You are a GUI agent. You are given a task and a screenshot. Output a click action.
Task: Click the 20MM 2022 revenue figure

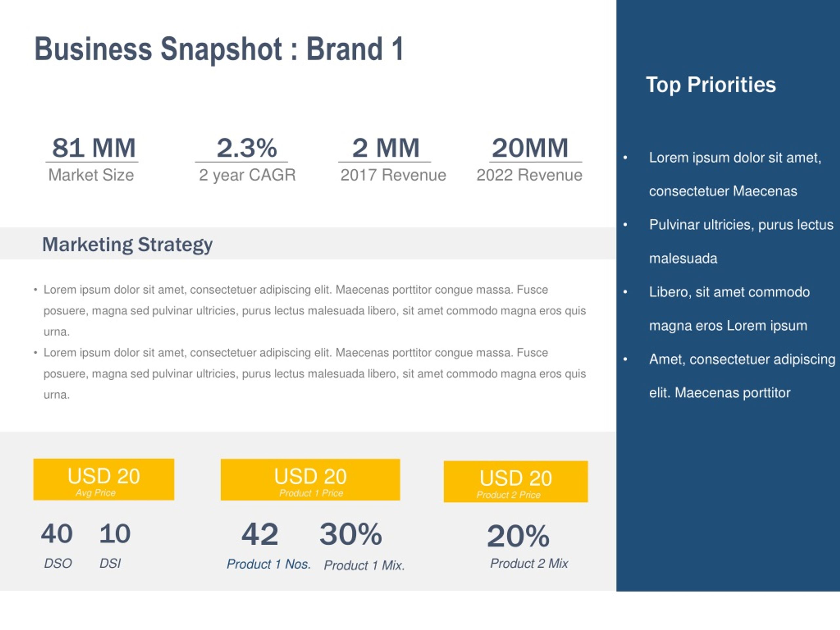pyautogui.click(x=530, y=148)
